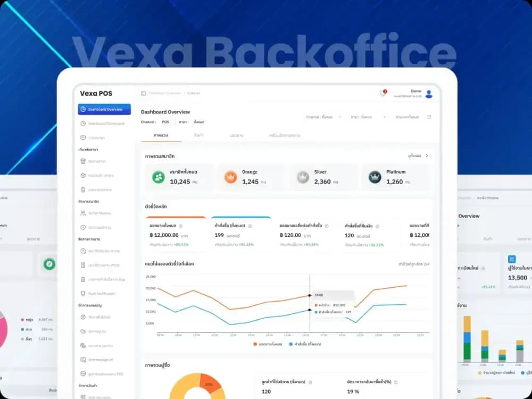Click the coupon tag icon in sidebar

83,331
